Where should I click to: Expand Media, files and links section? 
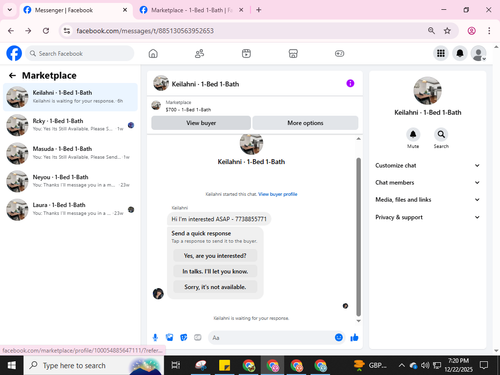[x=427, y=200]
